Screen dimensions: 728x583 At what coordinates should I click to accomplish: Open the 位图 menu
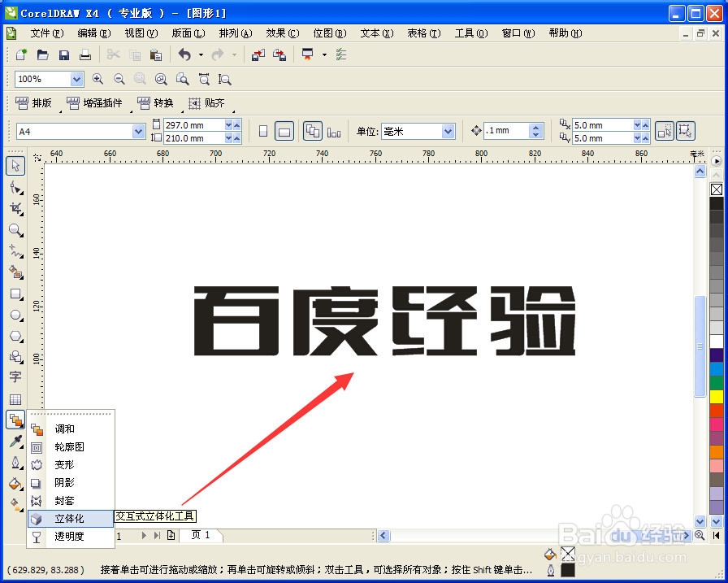[330, 33]
